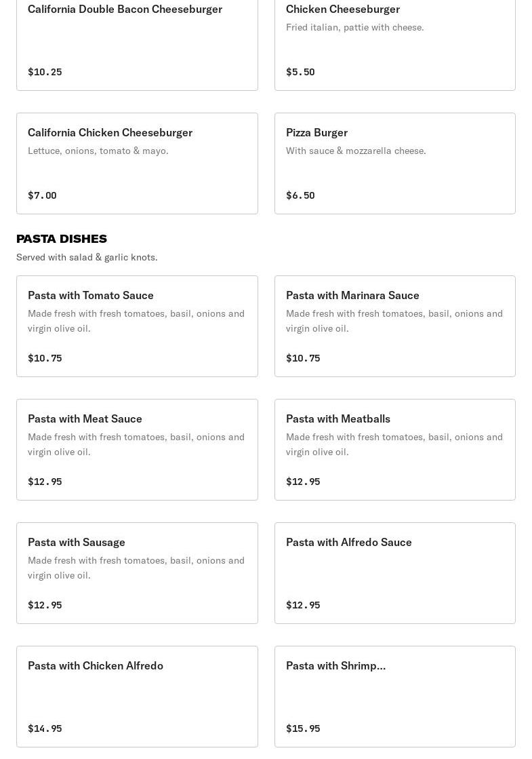Click the Pasta Dishes section heading
532x759 pixels.
pos(62,239)
